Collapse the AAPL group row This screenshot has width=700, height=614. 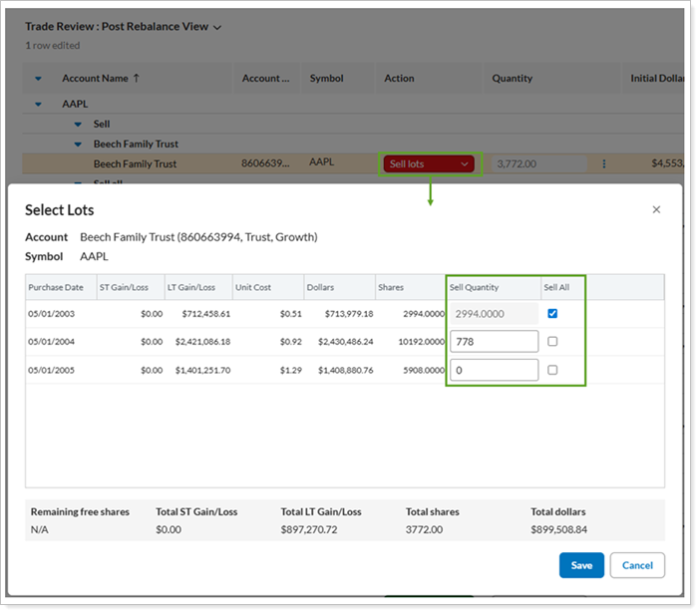pos(39,104)
